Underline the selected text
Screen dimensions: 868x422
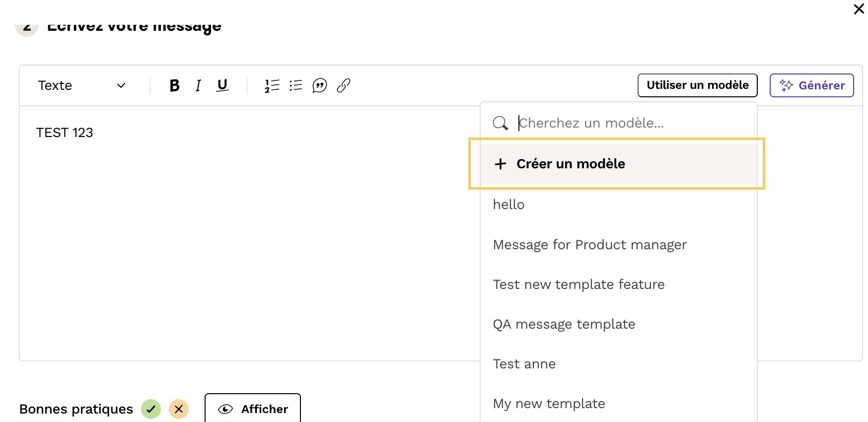(x=222, y=85)
